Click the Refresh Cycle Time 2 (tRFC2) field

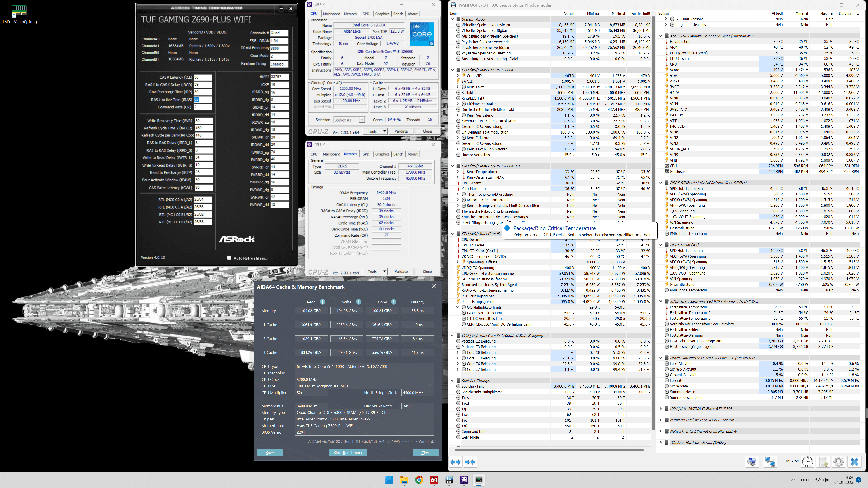coord(203,128)
